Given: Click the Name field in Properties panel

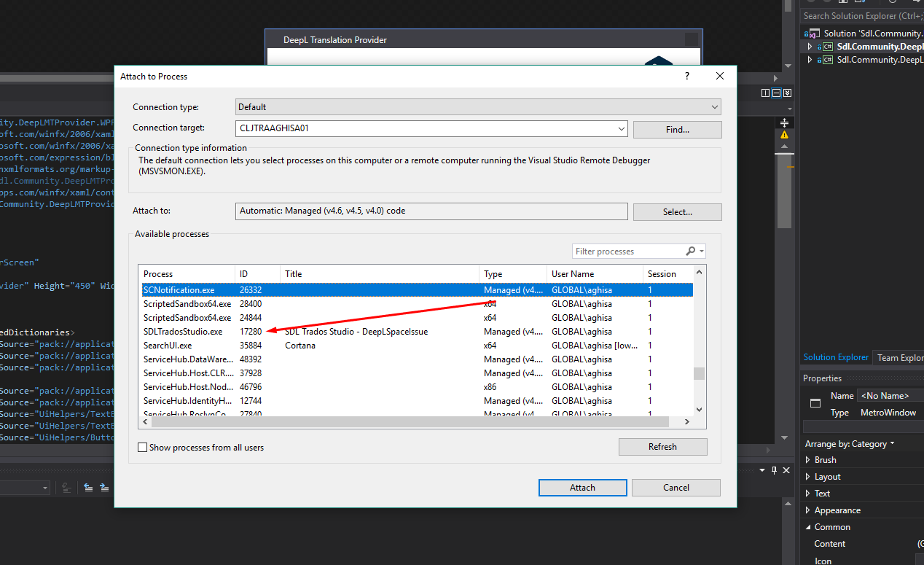Looking at the screenshot, I should [890, 396].
